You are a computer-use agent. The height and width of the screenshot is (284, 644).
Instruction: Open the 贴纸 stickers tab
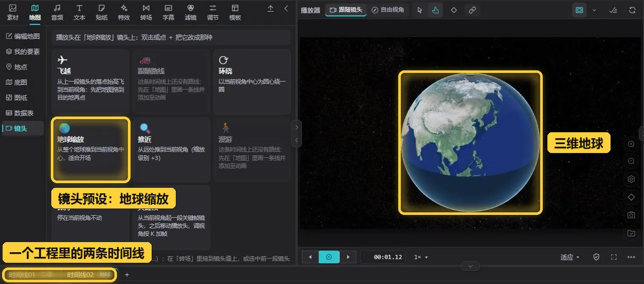(x=102, y=12)
